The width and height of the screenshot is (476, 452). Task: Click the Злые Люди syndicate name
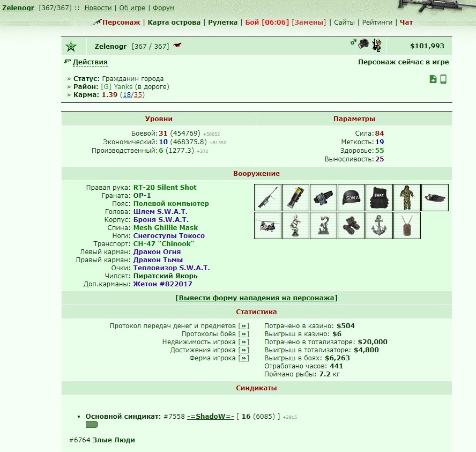(114, 440)
